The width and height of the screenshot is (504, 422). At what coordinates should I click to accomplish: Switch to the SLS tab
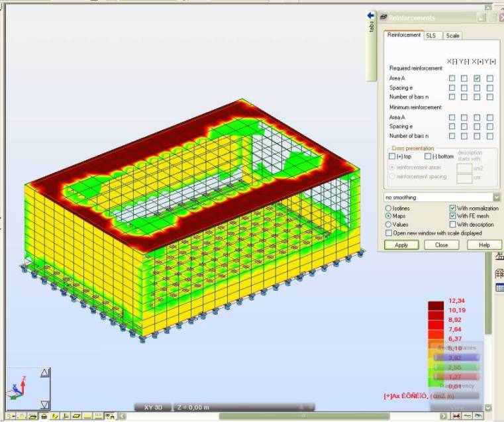point(431,36)
